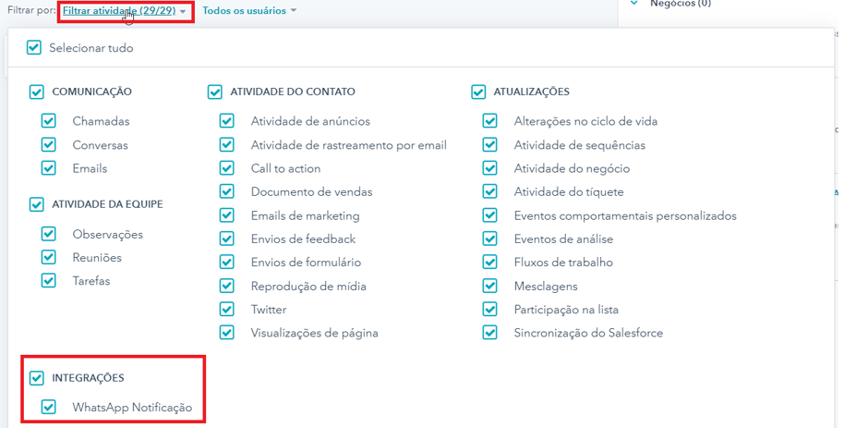
Task: Toggle the COMUNICAÇÃO group checkbox
Action: pyautogui.click(x=37, y=92)
